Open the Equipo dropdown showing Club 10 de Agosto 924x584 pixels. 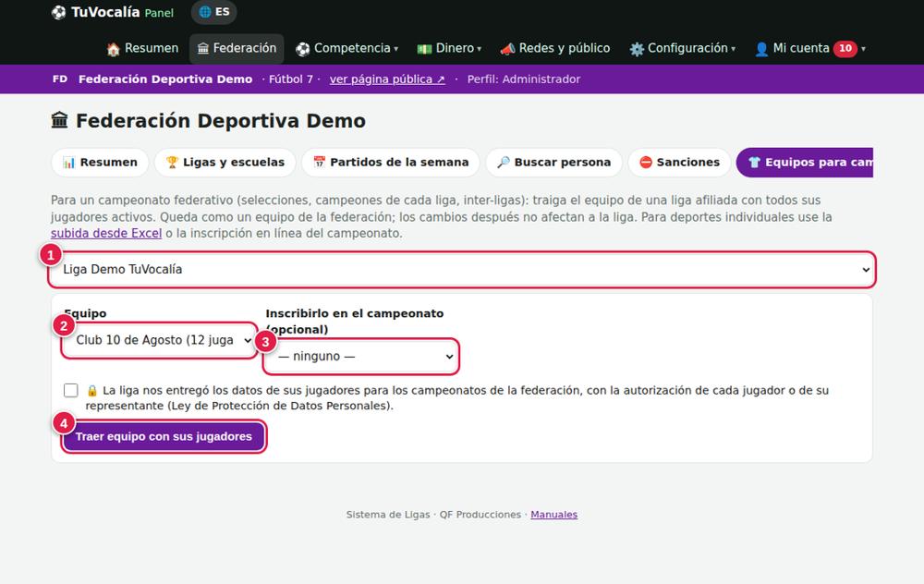click(x=159, y=340)
